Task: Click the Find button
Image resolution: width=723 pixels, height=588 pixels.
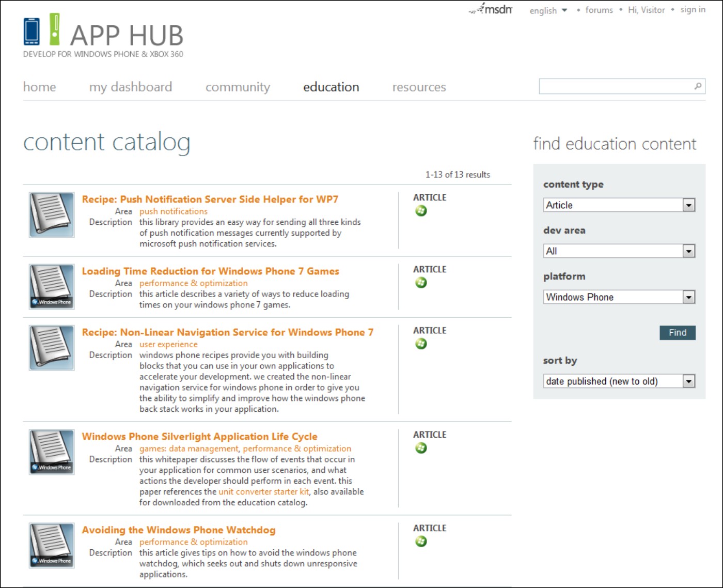Action: (678, 333)
